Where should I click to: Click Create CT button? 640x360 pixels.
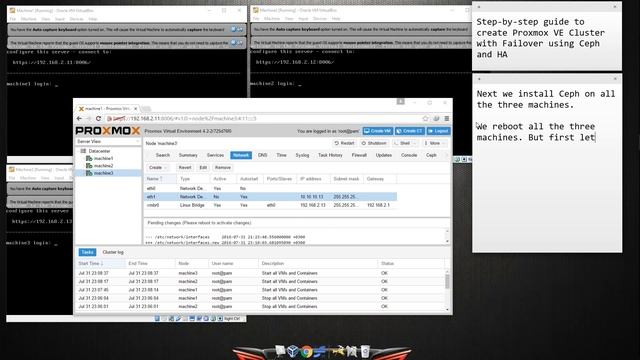[409, 131]
